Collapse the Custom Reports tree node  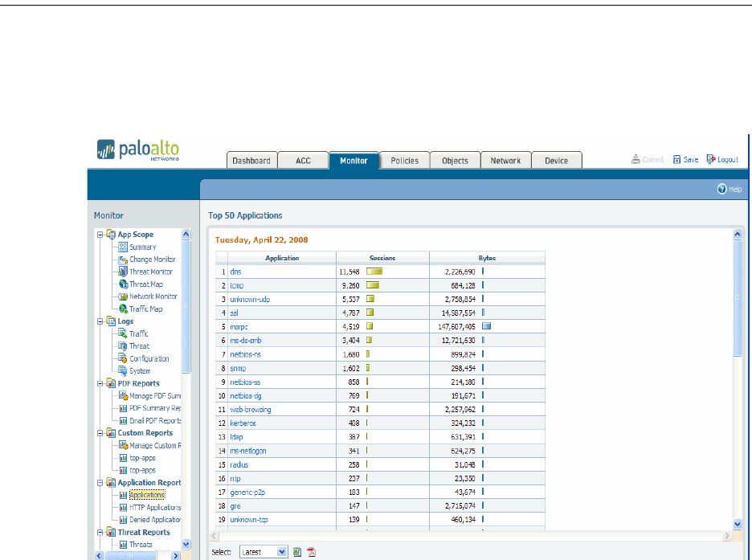[x=100, y=433]
